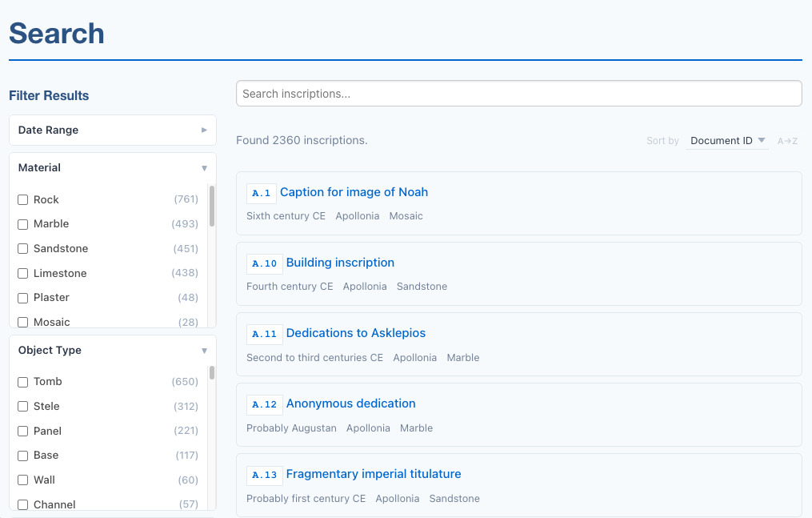Click the Material list scrollbar
Viewport: 812px width, 518px height.
[212, 207]
